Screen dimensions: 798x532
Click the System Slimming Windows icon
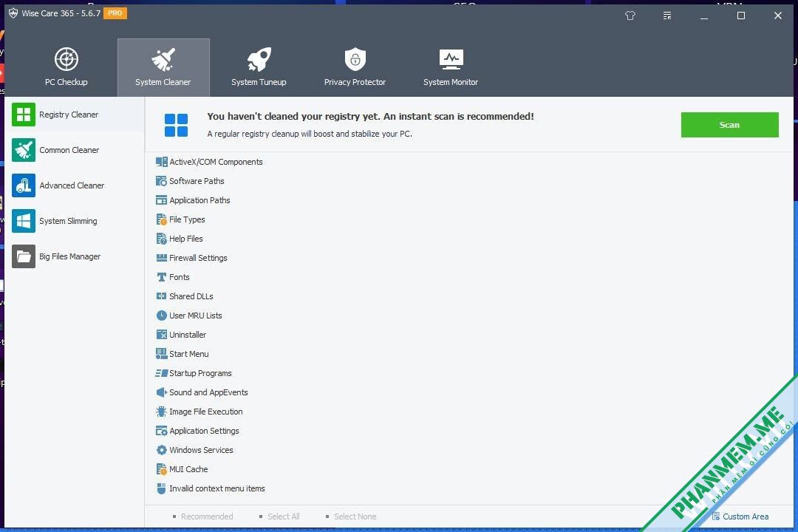tap(24, 221)
